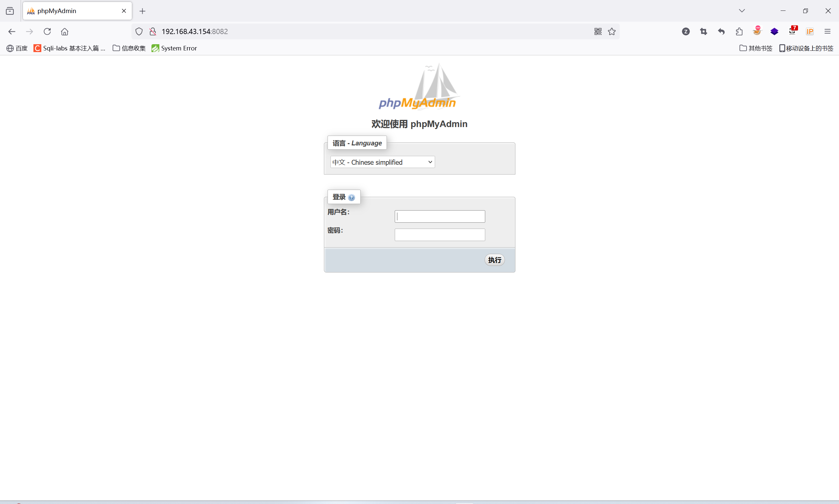Click into the 密码 password field
Screen dimensions: 839x504
pos(440,235)
